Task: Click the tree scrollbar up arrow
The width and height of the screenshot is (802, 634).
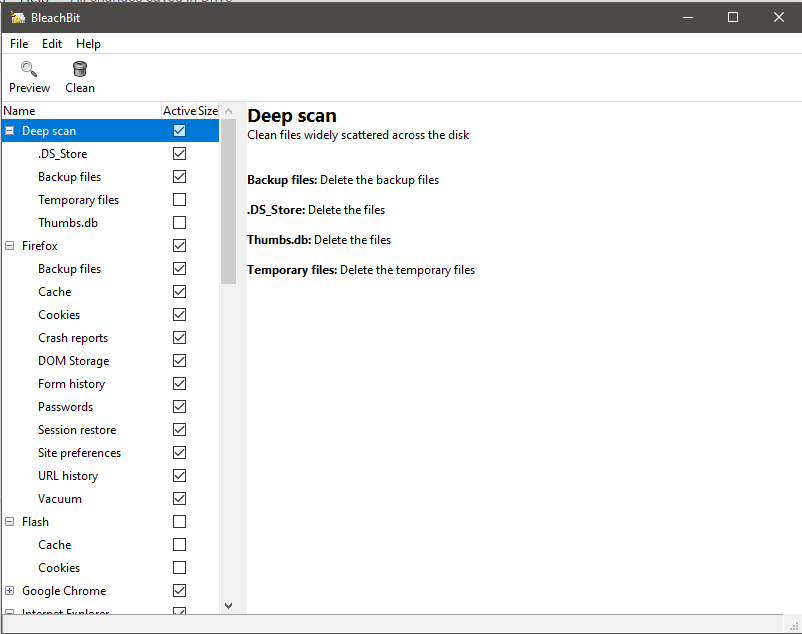Action: point(229,111)
